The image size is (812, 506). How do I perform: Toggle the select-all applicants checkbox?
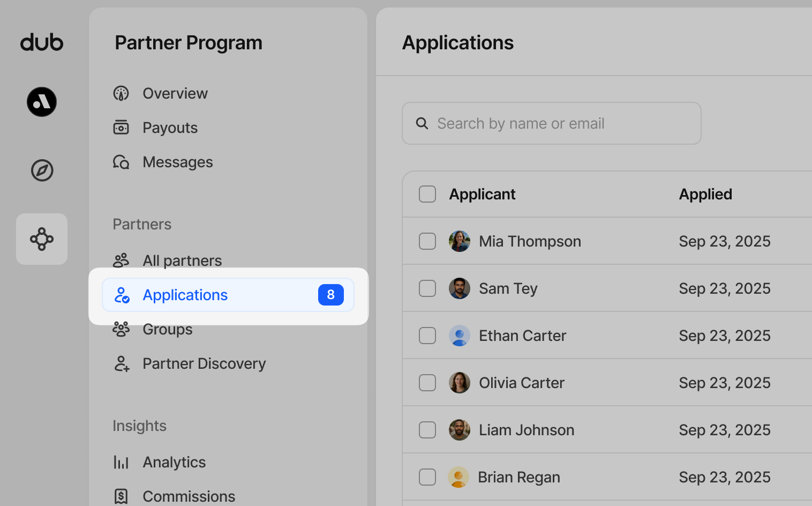[x=427, y=194]
